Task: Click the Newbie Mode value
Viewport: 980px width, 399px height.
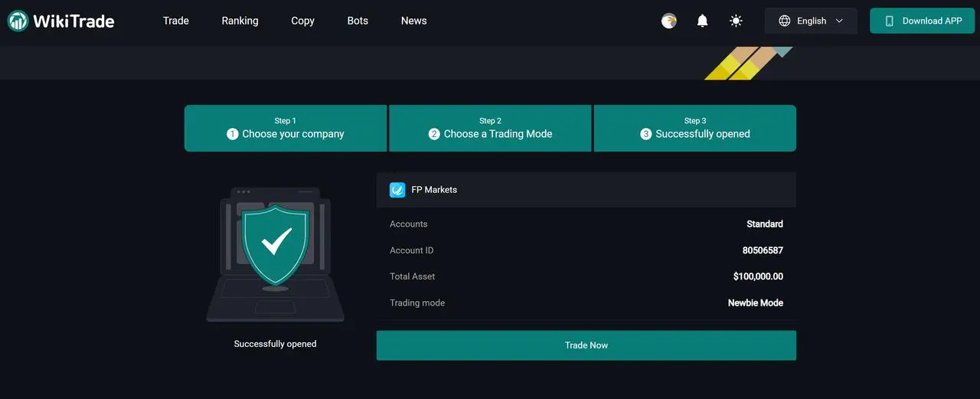Action: coord(756,303)
